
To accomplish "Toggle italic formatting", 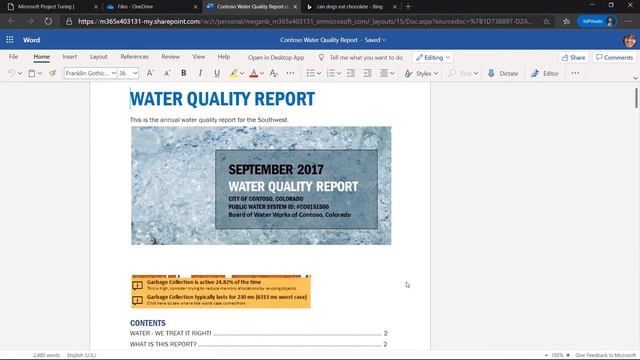I will click(200, 73).
